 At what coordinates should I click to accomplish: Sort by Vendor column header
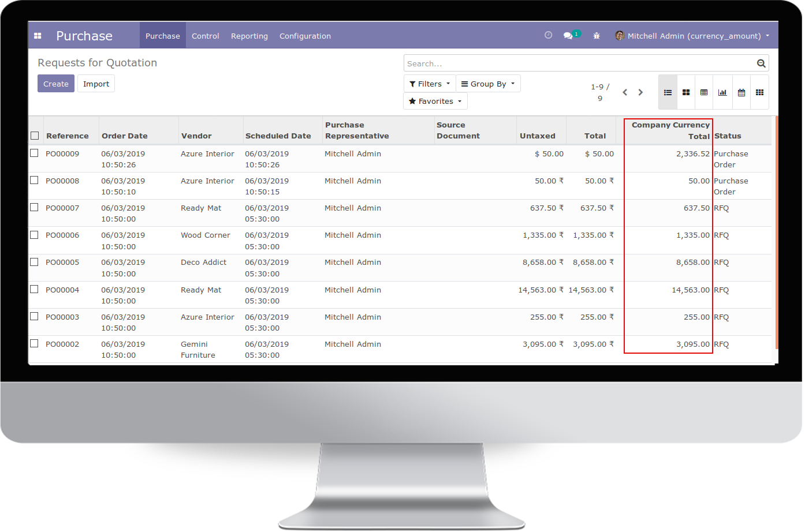click(x=196, y=136)
